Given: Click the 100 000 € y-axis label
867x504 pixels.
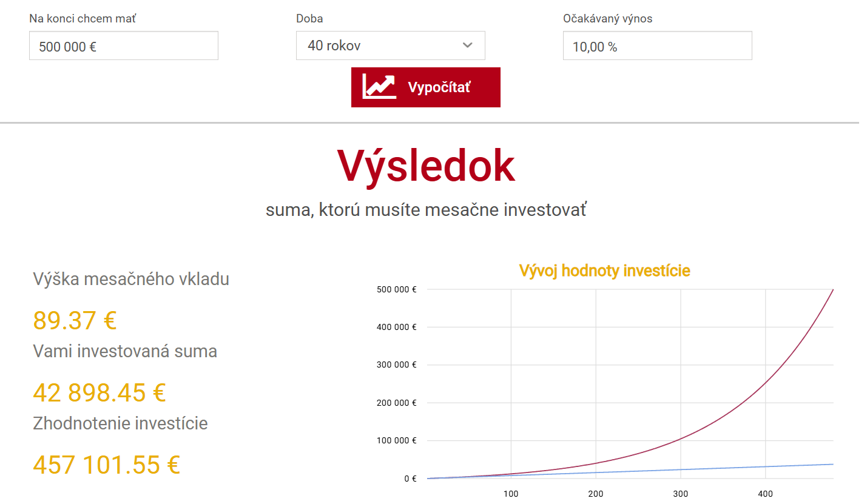Looking at the screenshot, I should point(396,440).
